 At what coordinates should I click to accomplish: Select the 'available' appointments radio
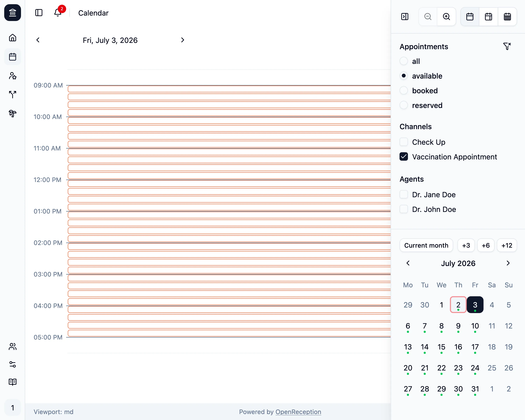coord(404,76)
